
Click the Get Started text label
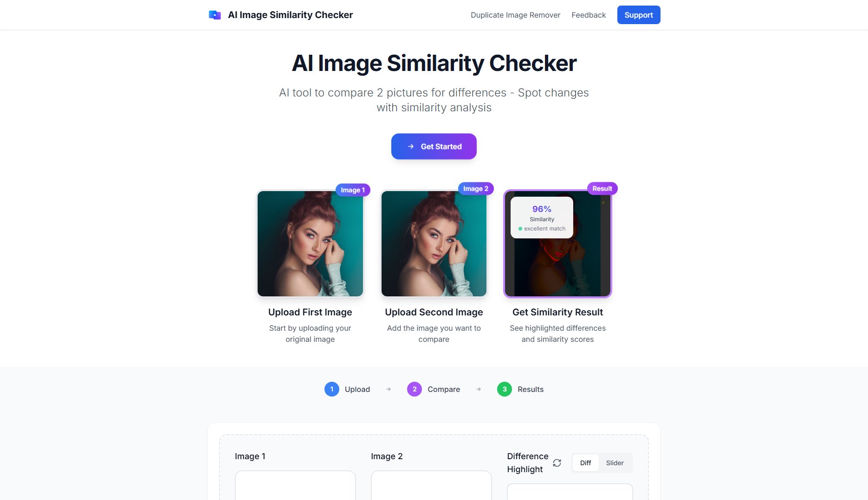tap(441, 147)
